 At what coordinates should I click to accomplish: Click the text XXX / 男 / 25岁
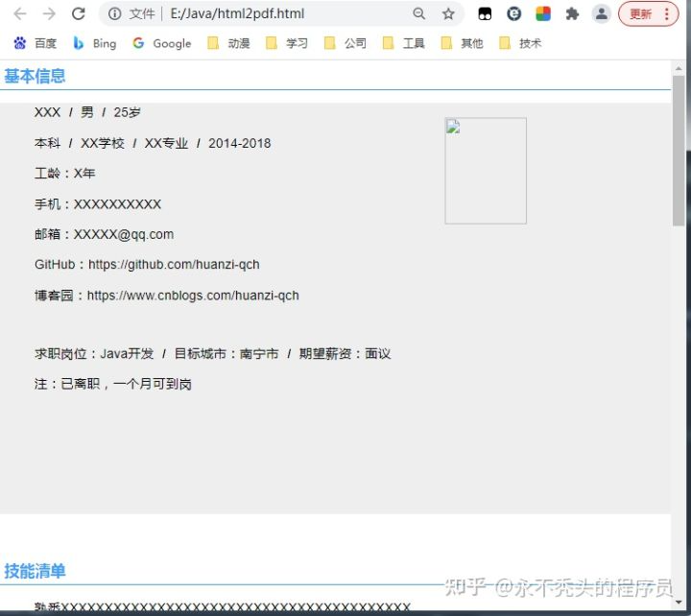tap(87, 112)
